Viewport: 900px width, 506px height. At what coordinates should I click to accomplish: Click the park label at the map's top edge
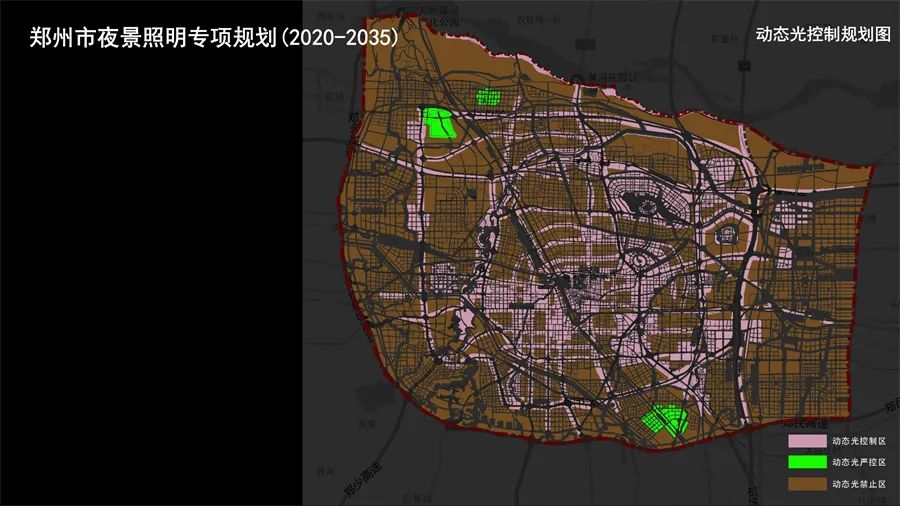(x=440, y=19)
